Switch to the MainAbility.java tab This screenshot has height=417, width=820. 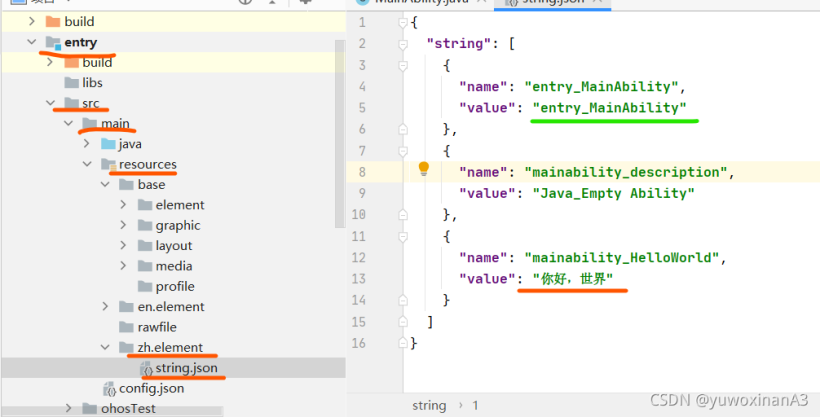click(x=420, y=3)
